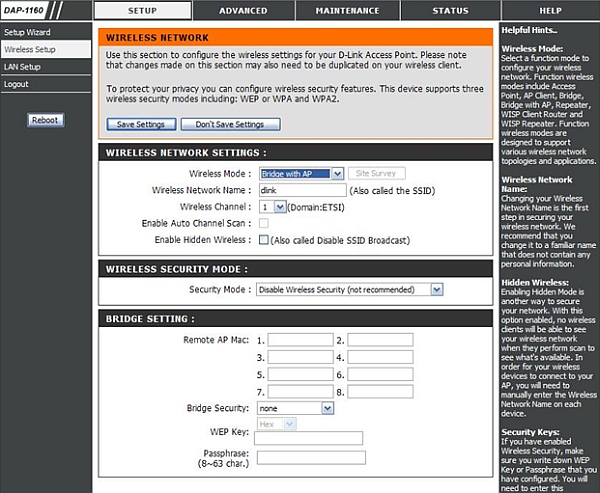Expand the Wireless Mode dropdown

[x=301, y=173]
